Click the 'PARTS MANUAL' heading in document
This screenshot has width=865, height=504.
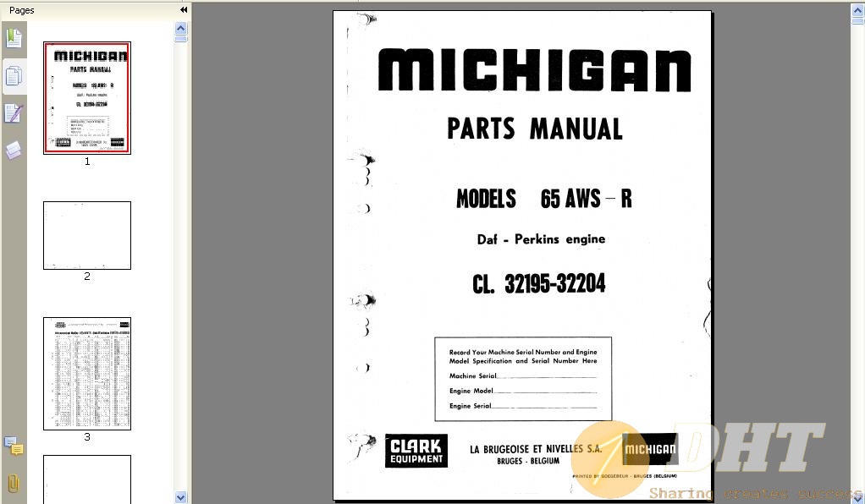[x=535, y=129]
